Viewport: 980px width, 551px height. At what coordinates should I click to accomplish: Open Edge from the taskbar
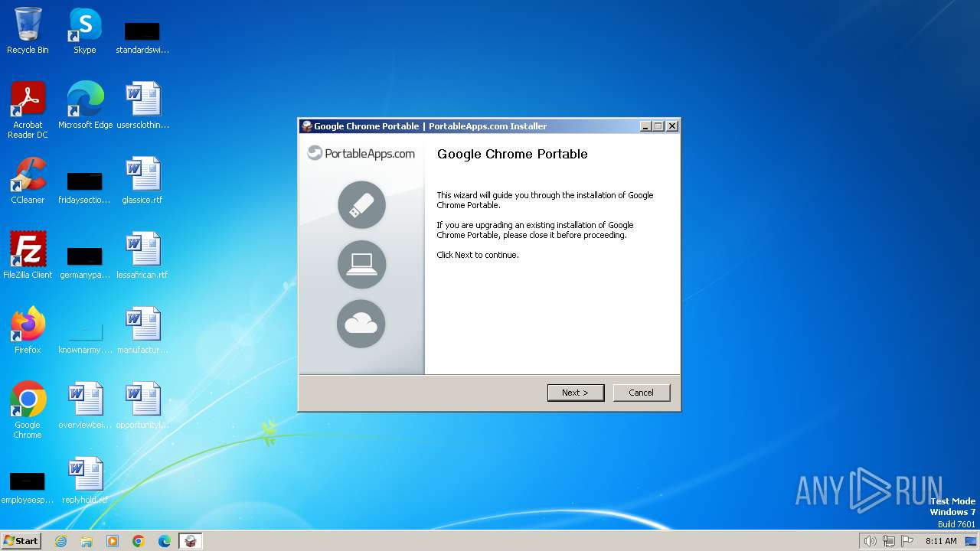[x=165, y=541]
